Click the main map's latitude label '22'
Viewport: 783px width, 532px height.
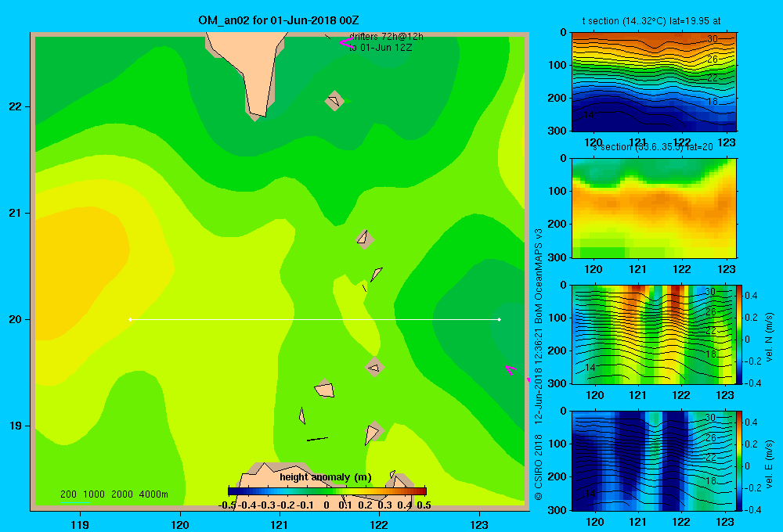[x=15, y=107]
